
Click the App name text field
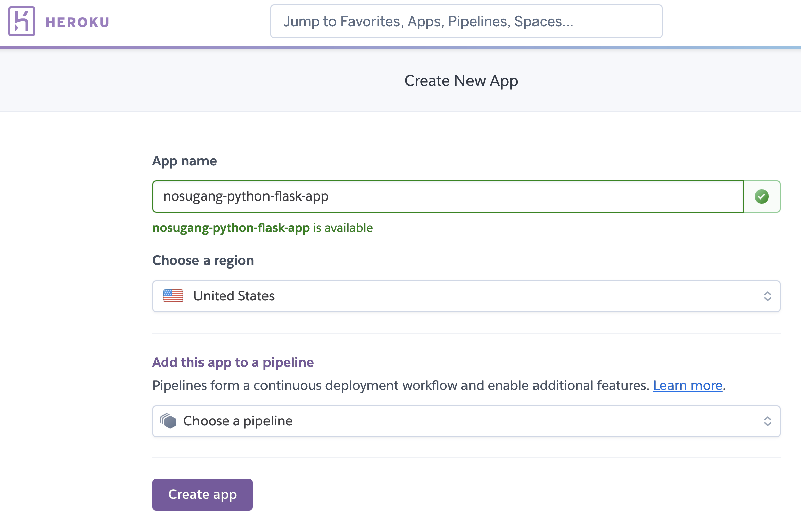click(447, 196)
